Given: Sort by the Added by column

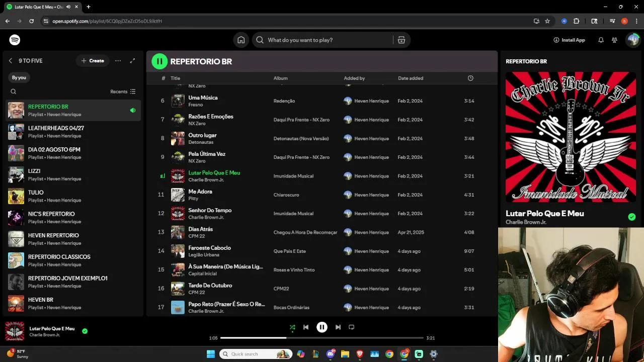Looking at the screenshot, I should [x=354, y=78].
